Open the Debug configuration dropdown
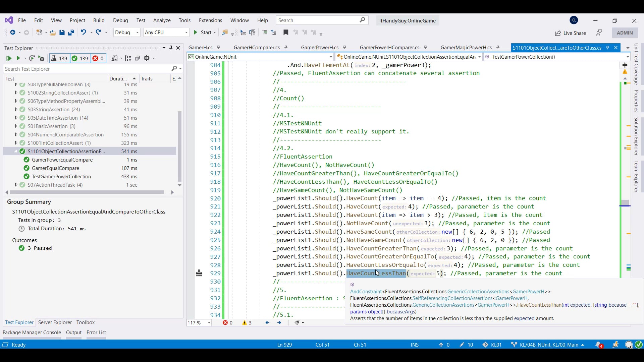Screen dimensions: 644x362 tap(126, 33)
